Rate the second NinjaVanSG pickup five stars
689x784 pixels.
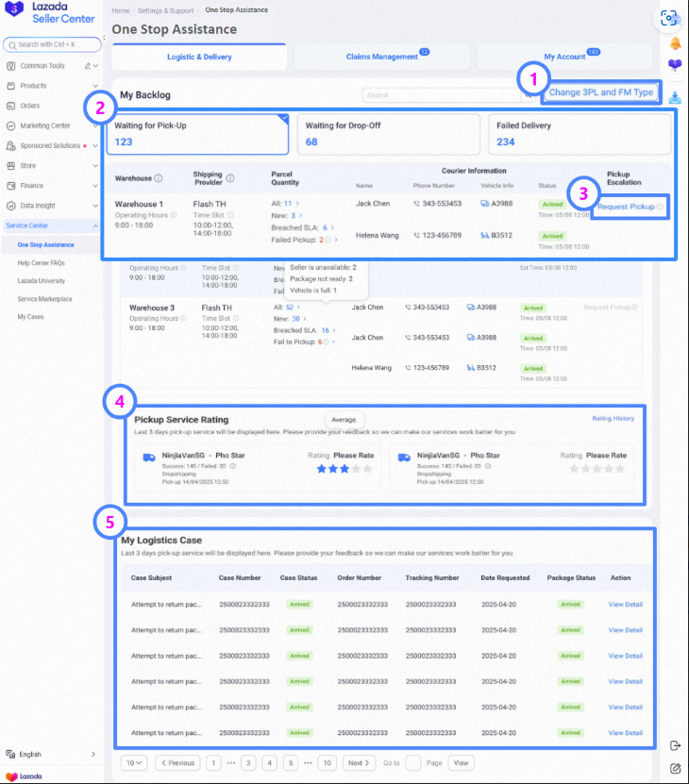click(x=620, y=469)
